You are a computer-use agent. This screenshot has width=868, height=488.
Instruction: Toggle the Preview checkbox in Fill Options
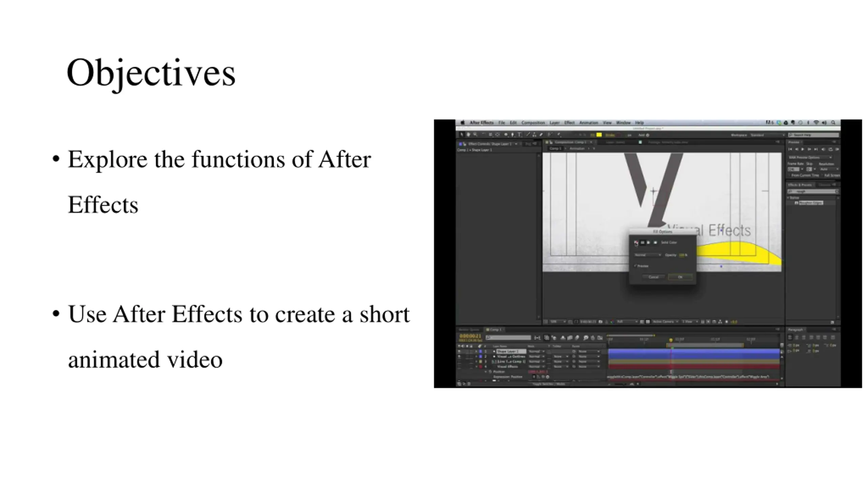(x=636, y=266)
